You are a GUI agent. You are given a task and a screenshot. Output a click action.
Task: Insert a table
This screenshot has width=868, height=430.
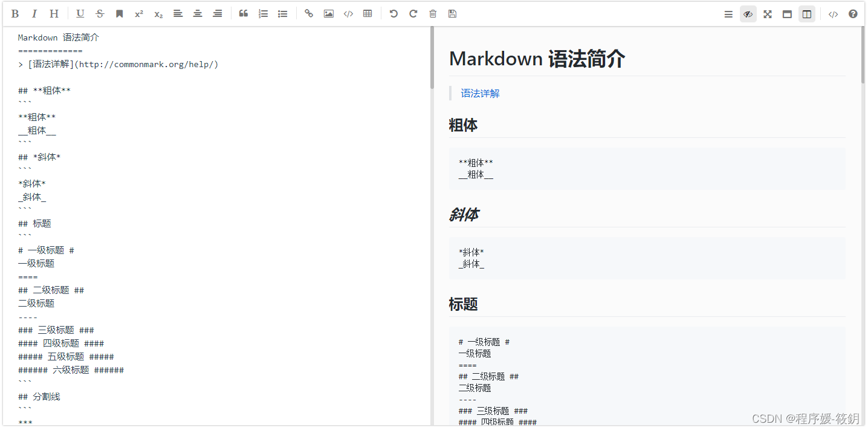(x=368, y=14)
